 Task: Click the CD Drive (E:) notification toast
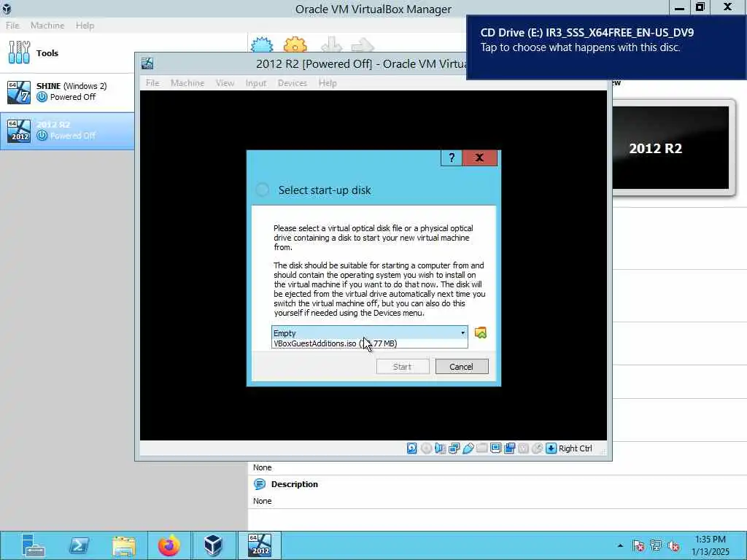pyautogui.click(x=606, y=47)
